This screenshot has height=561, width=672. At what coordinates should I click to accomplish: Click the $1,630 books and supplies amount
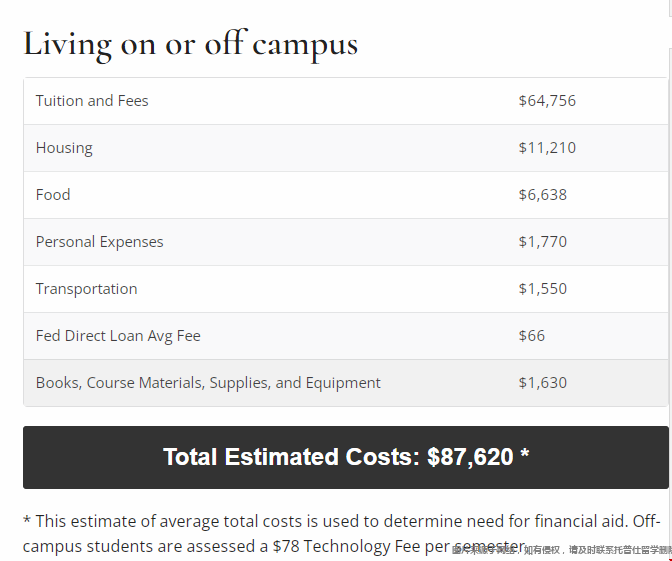542,383
